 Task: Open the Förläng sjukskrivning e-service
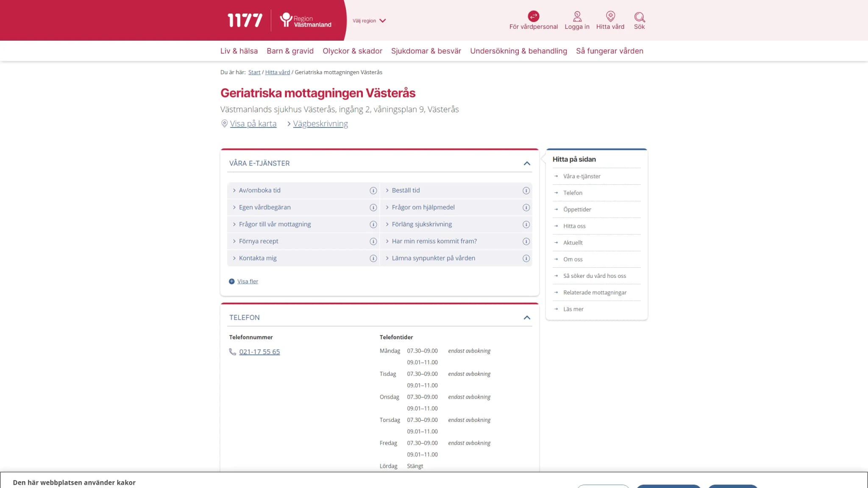point(422,225)
